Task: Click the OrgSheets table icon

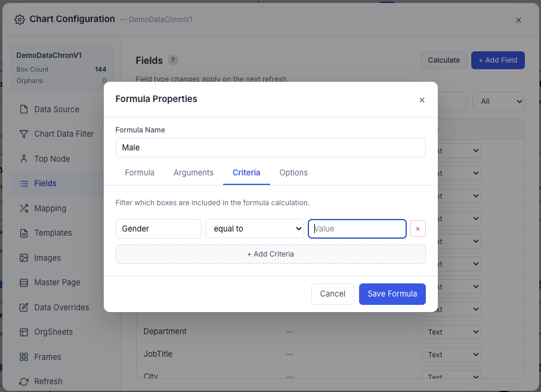Action: coord(24,332)
